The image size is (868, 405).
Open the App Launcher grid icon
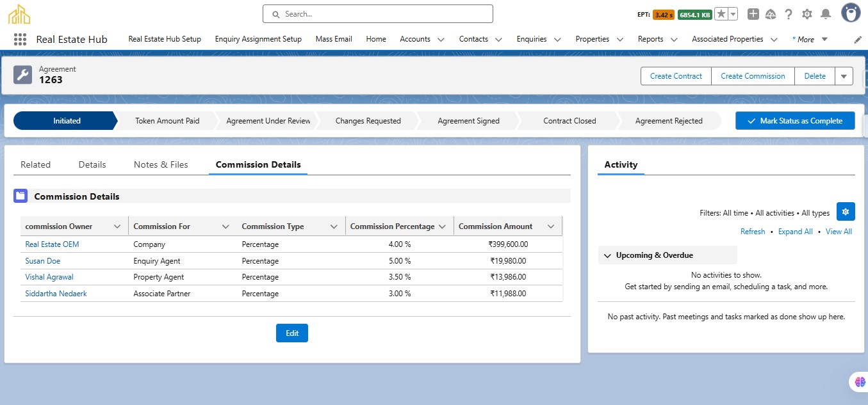[x=20, y=39]
